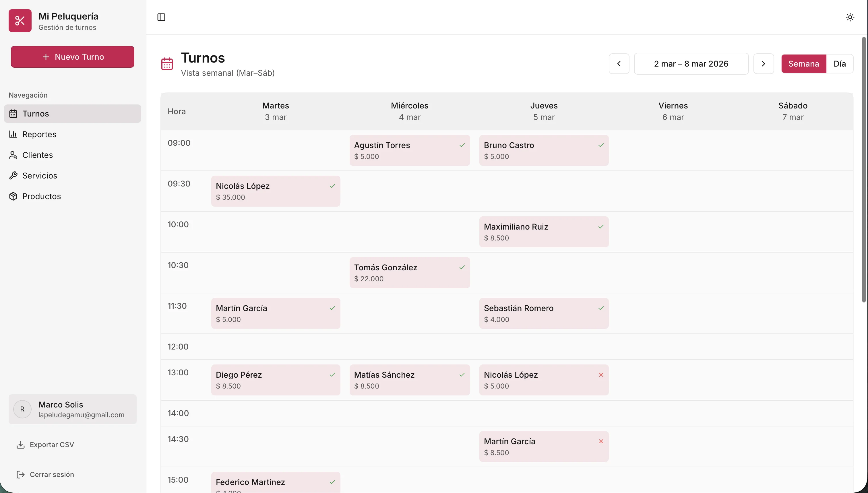This screenshot has height=493, width=868.
Task: Click the red X on Martín García's 14:30 card
Action: 600,441
